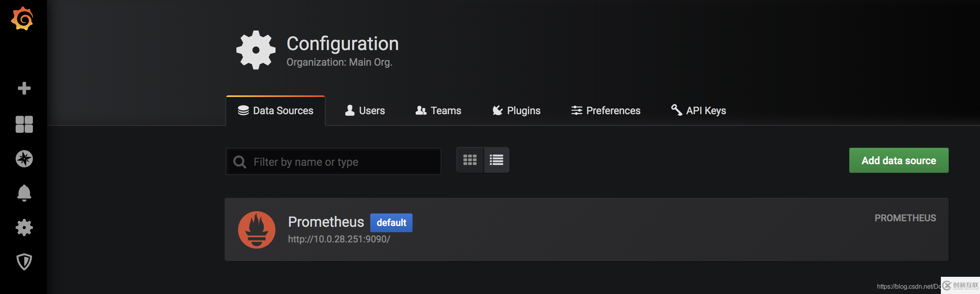Switch to list layout view
Image resolution: width=980 pixels, height=294 pixels.
pyautogui.click(x=497, y=160)
